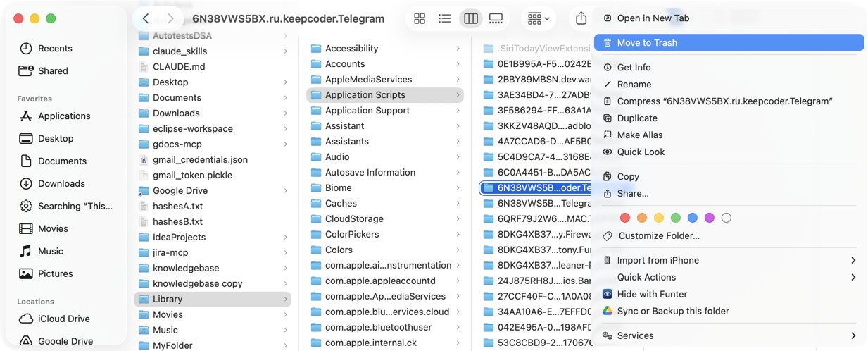This screenshot has height=351, width=868.
Task: Choose Open in New Tab
Action: coord(729,18)
